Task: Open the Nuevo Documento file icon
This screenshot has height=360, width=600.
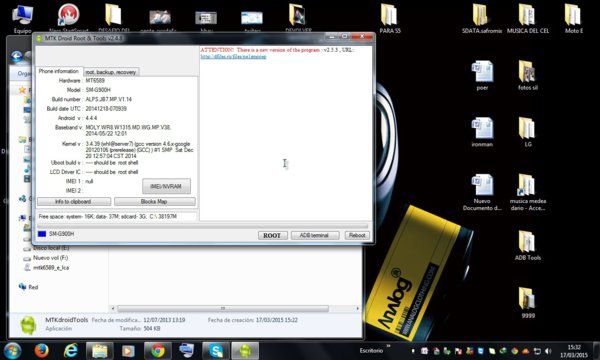Action: [482, 192]
